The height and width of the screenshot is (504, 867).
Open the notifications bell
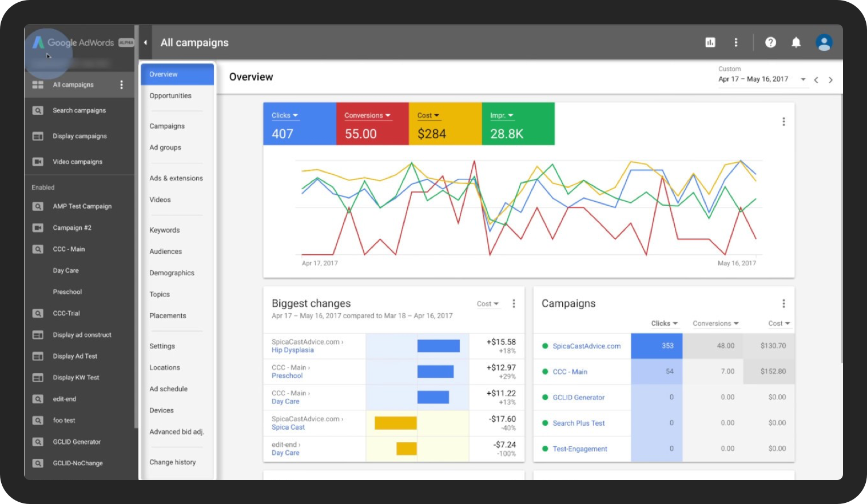pos(796,42)
